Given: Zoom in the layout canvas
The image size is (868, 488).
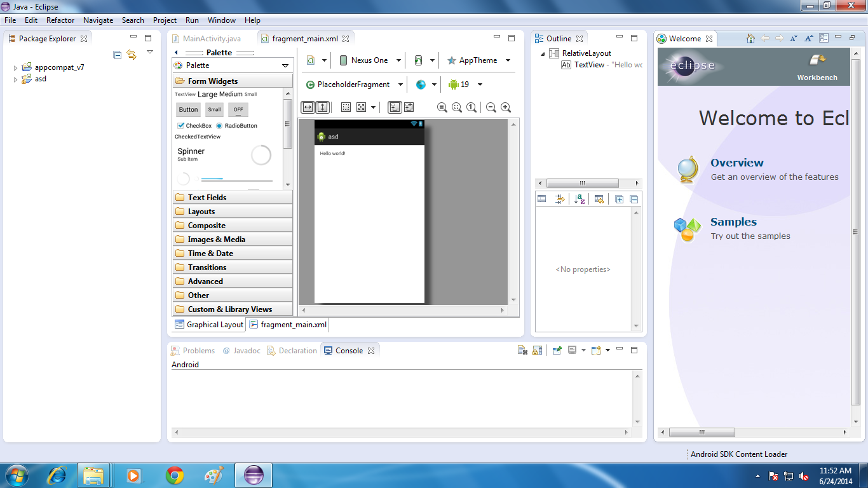Looking at the screenshot, I should [x=506, y=107].
